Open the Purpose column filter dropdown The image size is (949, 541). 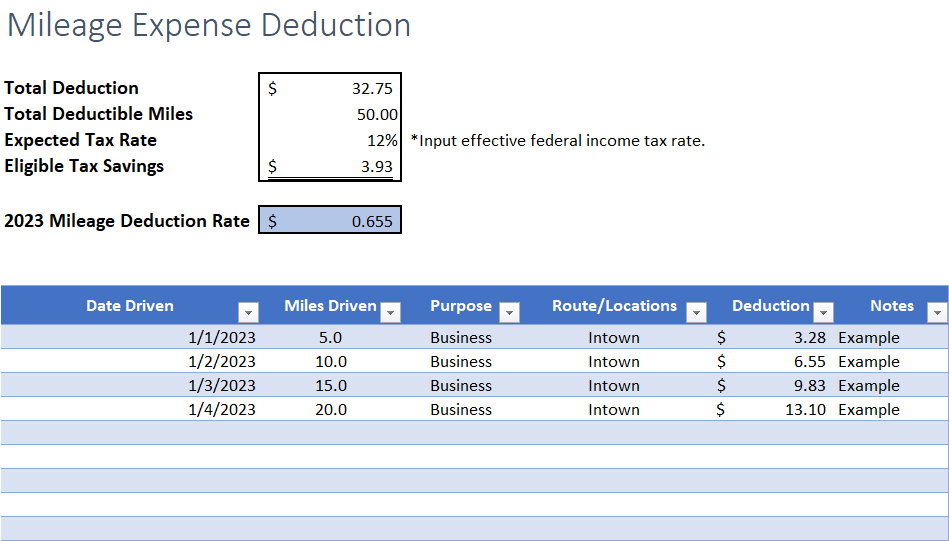pyautogui.click(x=510, y=312)
